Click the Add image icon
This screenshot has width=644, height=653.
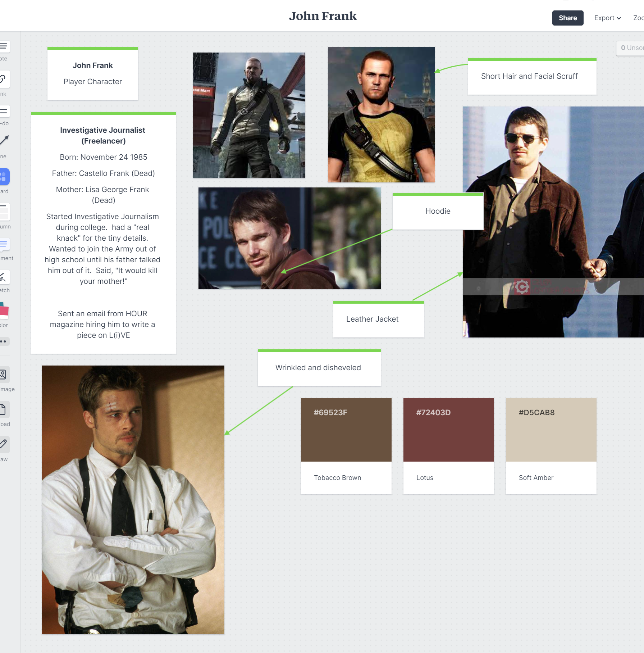coord(4,375)
